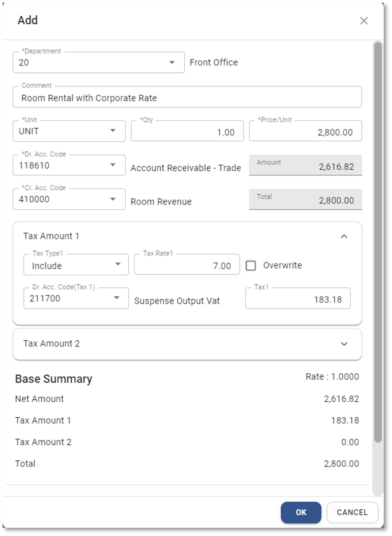Click the Tax1 amount field
Image resolution: width=392 pixels, height=536 pixels.
point(297,299)
